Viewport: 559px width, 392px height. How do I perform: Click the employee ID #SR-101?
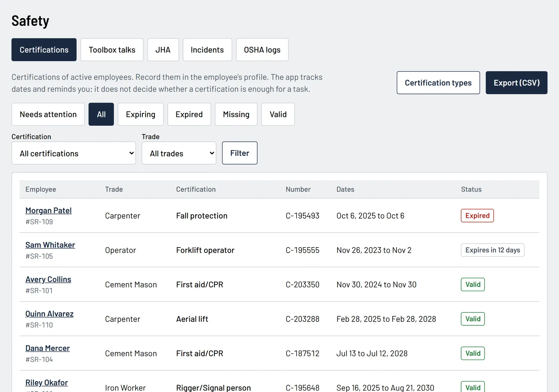39,290
